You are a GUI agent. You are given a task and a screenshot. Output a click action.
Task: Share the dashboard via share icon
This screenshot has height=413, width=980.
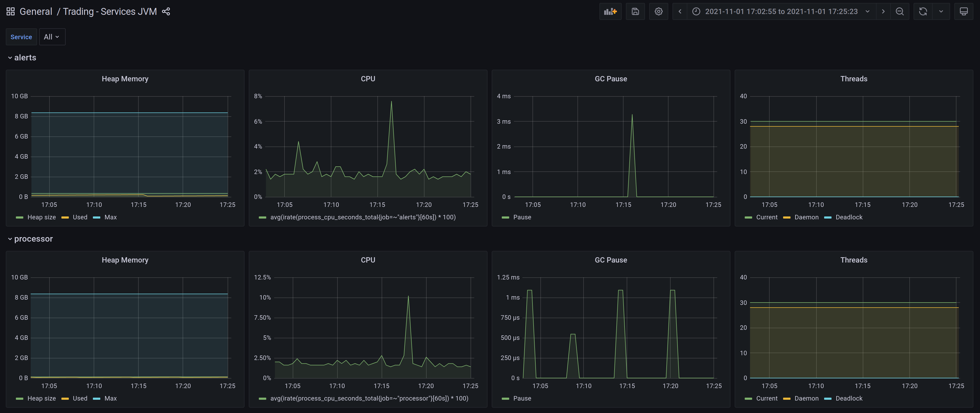166,11
